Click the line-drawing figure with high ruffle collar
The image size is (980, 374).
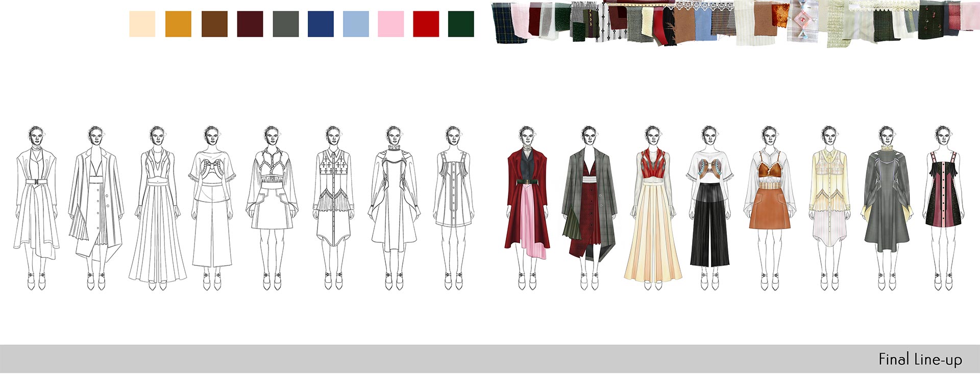tap(394, 208)
